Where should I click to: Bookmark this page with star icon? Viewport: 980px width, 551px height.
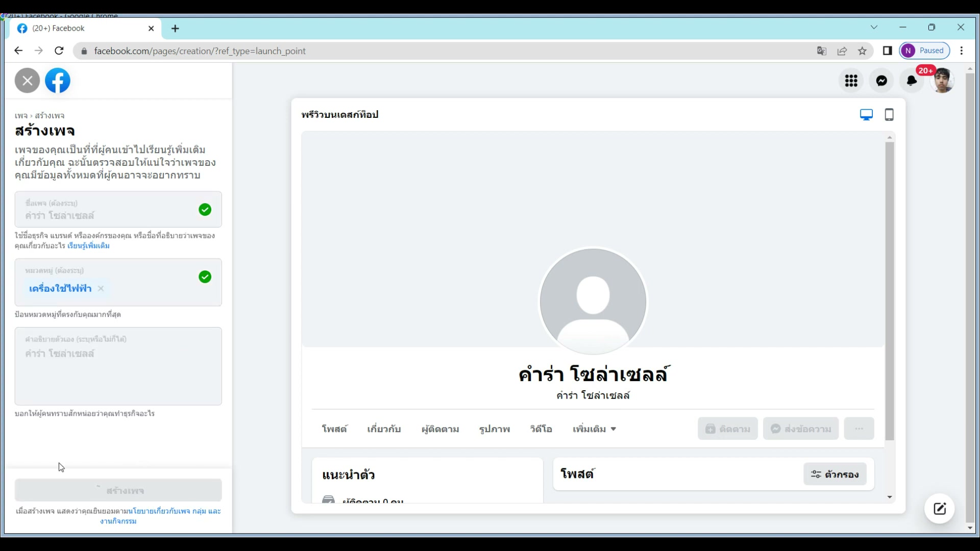coord(862,51)
